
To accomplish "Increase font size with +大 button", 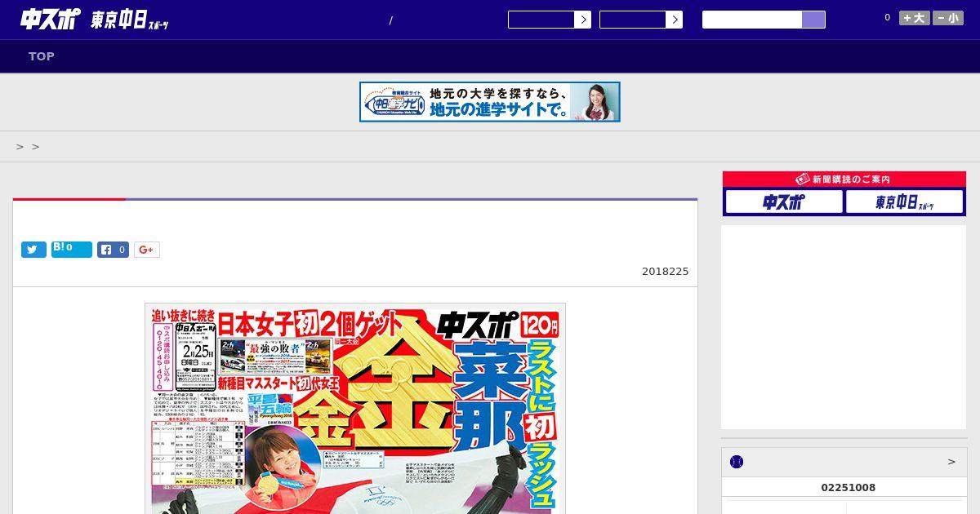I will pyautogui.click(x=915, y=18).
